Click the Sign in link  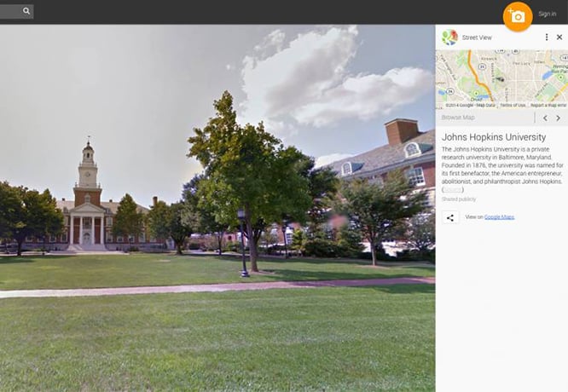[547, 14]
